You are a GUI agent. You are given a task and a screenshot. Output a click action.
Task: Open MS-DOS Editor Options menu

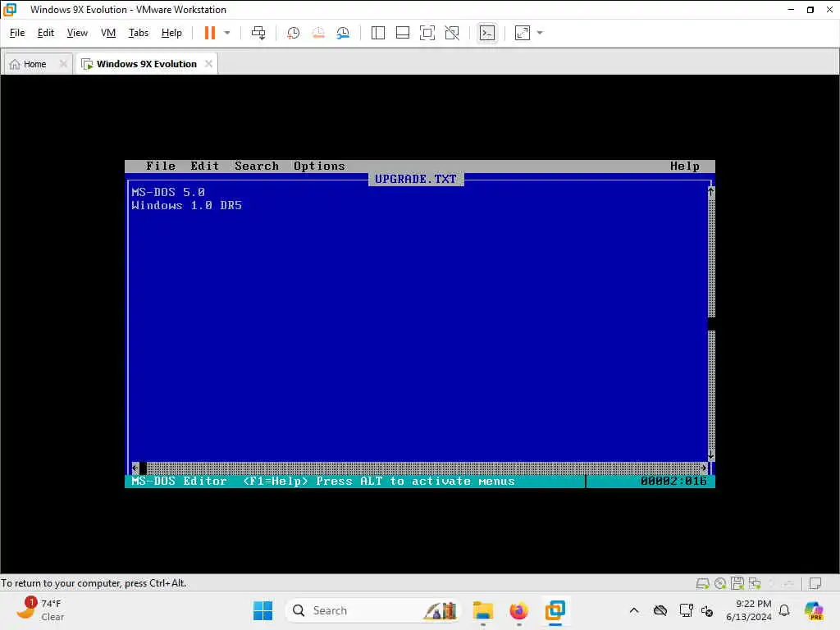[319, 166]
